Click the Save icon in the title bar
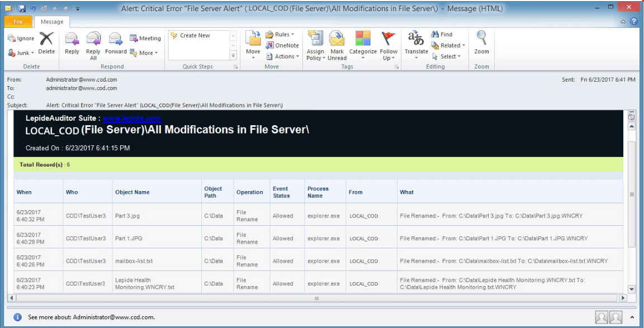The image size is (644, 328). 22,8
